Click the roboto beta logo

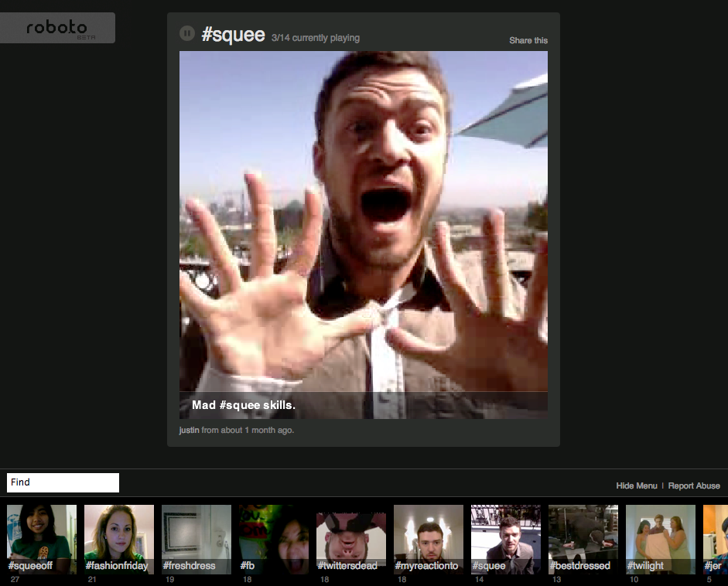(57, 28)
